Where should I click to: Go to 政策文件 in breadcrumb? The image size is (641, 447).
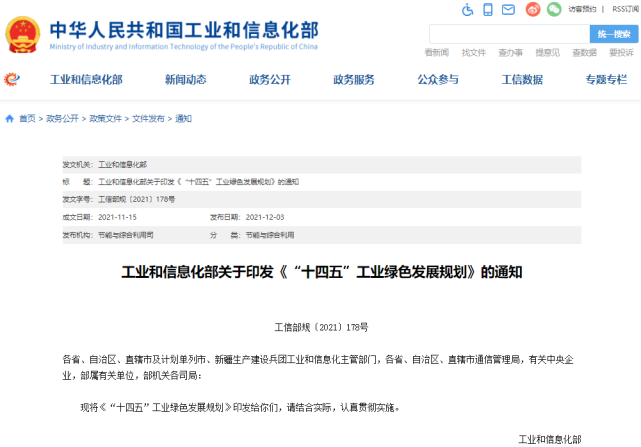pos(105,119)
